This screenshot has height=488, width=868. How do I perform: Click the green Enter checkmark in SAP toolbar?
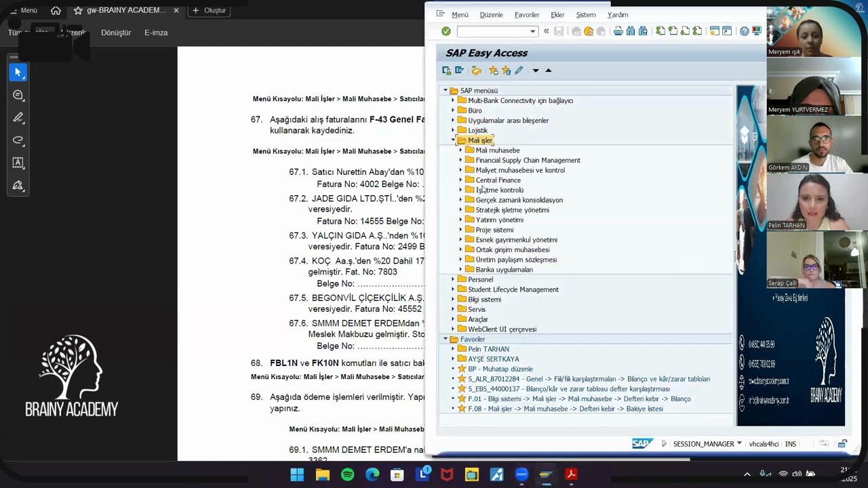[446, 31]
